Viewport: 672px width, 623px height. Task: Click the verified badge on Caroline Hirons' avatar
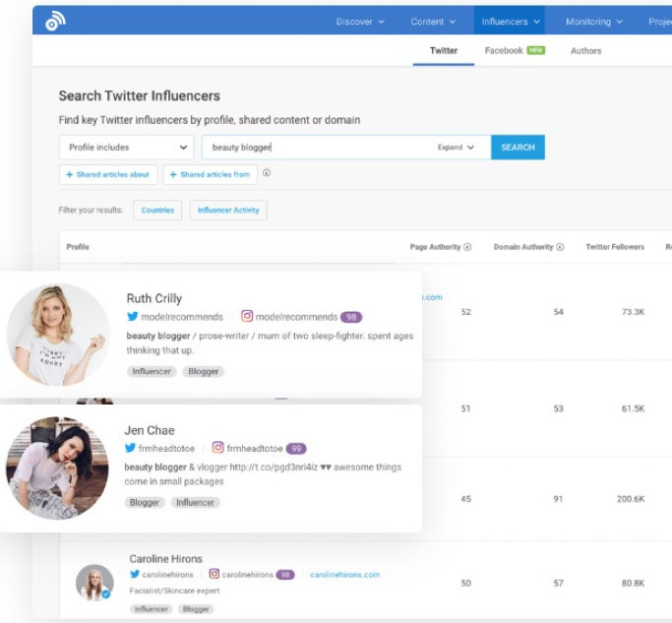106,594
